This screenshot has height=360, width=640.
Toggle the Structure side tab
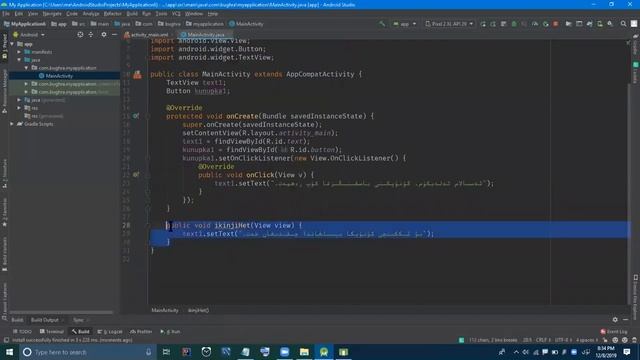pyautogui.click(x=4, y=173)
